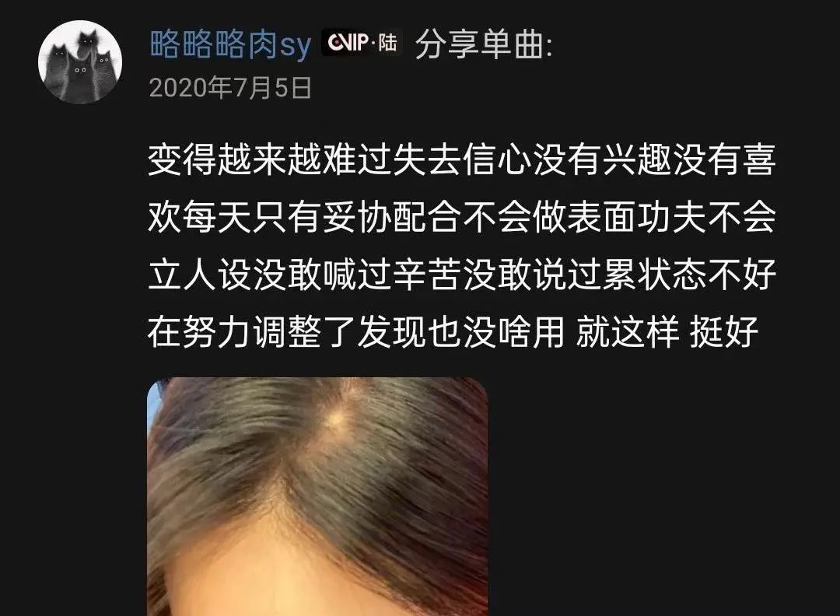Image resolution: width=840 pixels, height=616 pixels.
Task: Tap the line beginning 立人设没敢喊过辛苦
Action: (x=461, y=275)
